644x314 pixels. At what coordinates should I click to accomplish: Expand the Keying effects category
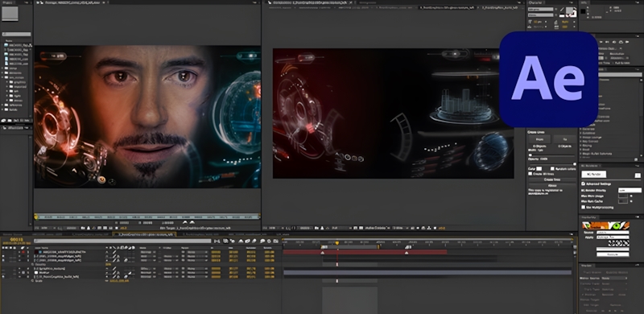pyautogui.click(x=580, y=146)
